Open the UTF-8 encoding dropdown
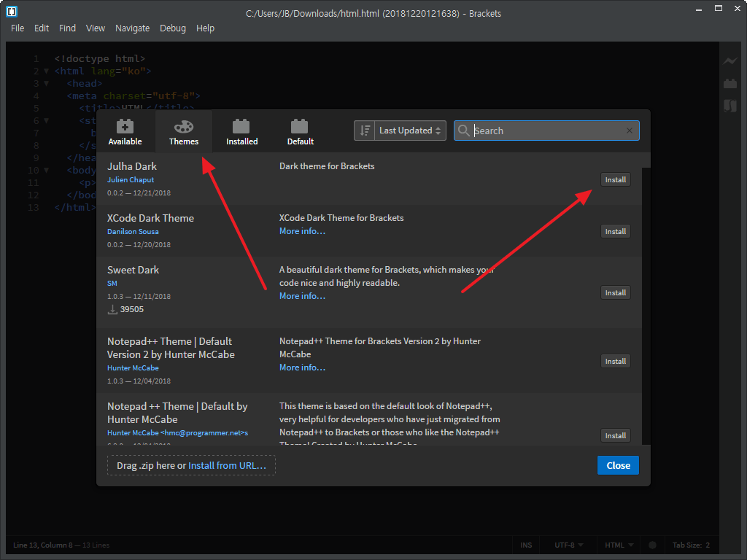747x560 pixels. tap(568, 545)
